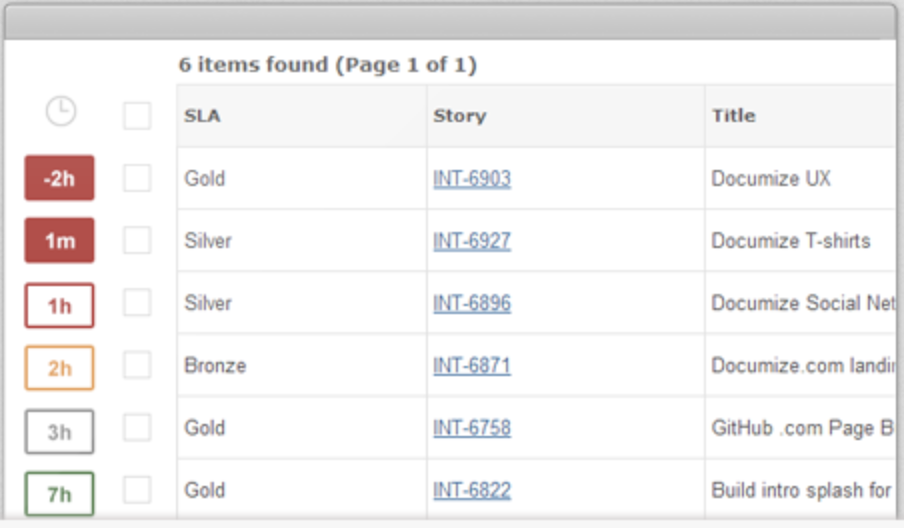Check the box for story INT-6903
904x528 pixels.
click(x=137, y=178)
